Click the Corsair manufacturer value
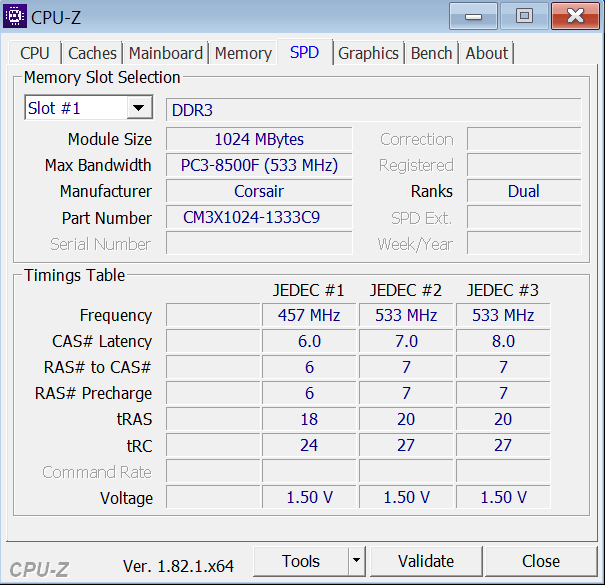The width and height of the screenshot is (605, 585). coord(259,191)
